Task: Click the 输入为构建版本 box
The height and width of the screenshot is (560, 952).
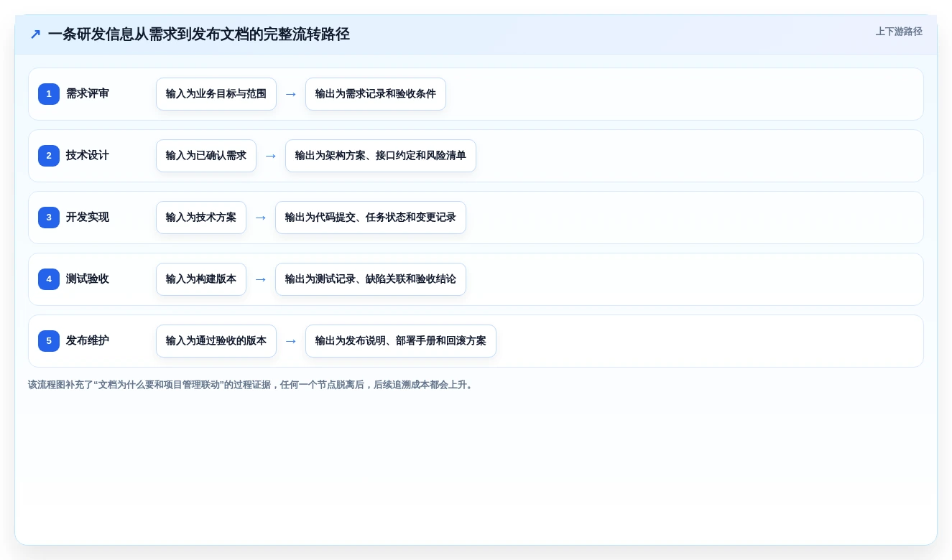Action: tap(201, 279)
